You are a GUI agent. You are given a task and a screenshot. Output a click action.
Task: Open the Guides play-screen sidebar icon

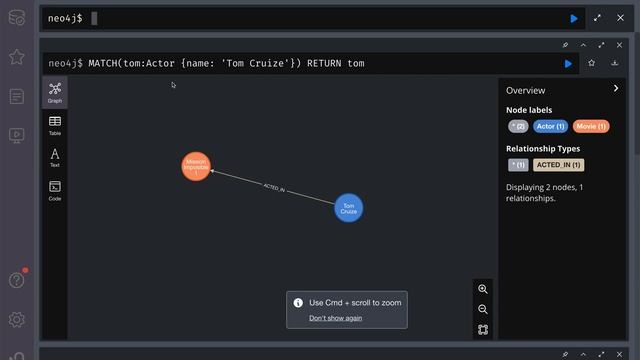(17, 136)
